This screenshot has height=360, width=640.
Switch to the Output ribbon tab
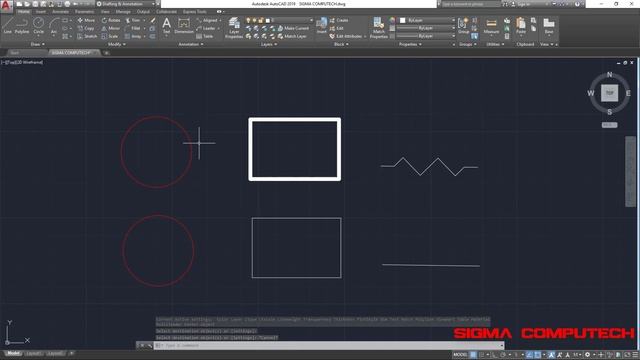click(x=143, y=12)
